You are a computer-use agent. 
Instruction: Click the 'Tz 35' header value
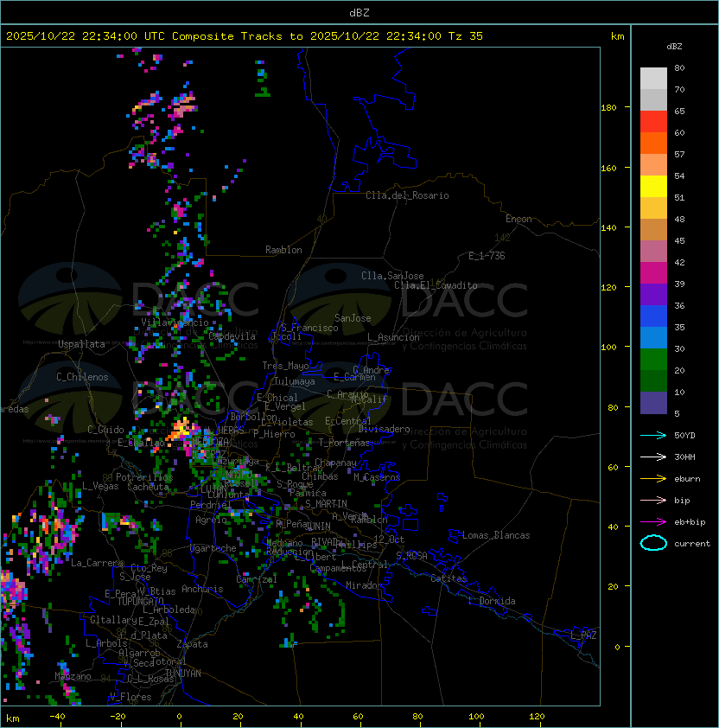pos(466,36)
